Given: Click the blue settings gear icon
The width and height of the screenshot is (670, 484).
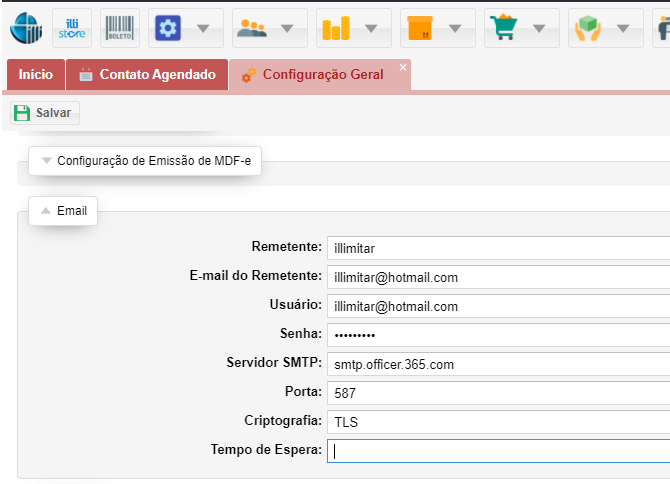Looking at the screenshot, I should point(167,28).
